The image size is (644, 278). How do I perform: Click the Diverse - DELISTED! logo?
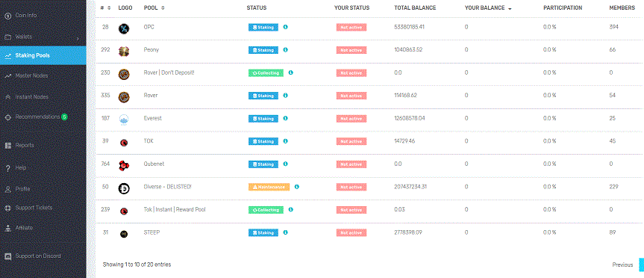click(x=124, y=188)
